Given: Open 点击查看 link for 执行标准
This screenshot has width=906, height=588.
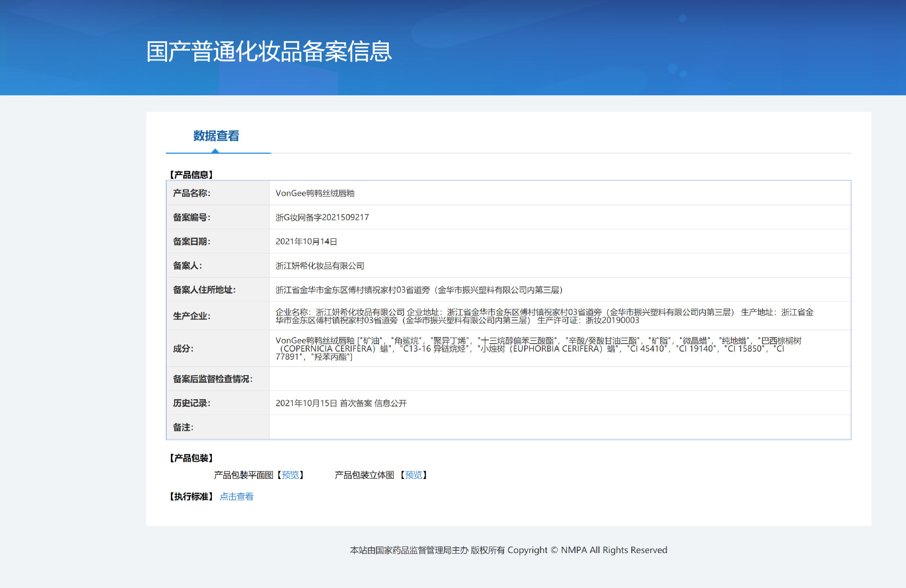Looking at the screenshot, I should [x=236, y=496].
